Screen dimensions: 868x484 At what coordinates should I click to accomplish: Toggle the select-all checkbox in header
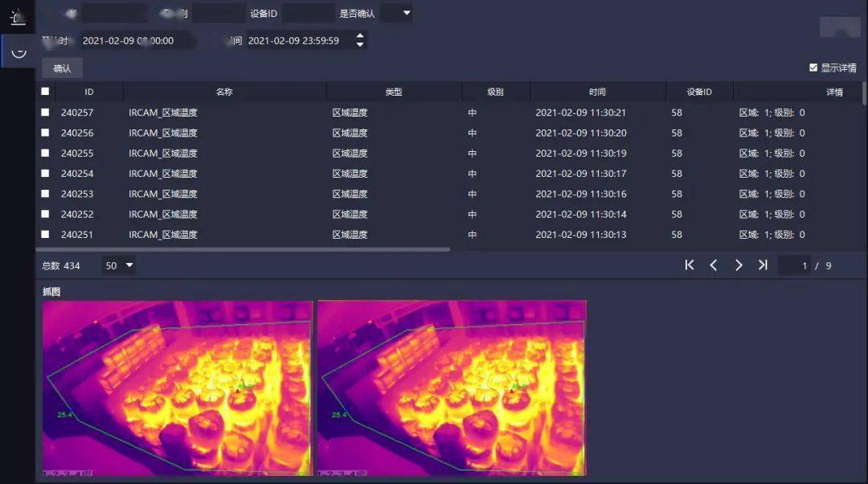click(x=45, y=92)
